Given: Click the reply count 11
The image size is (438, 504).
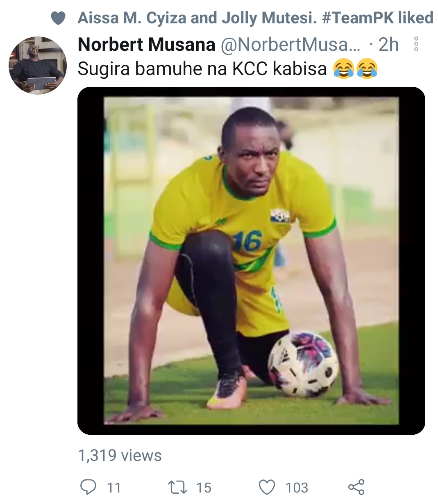Looking at the screenshot, I should 114,488.
